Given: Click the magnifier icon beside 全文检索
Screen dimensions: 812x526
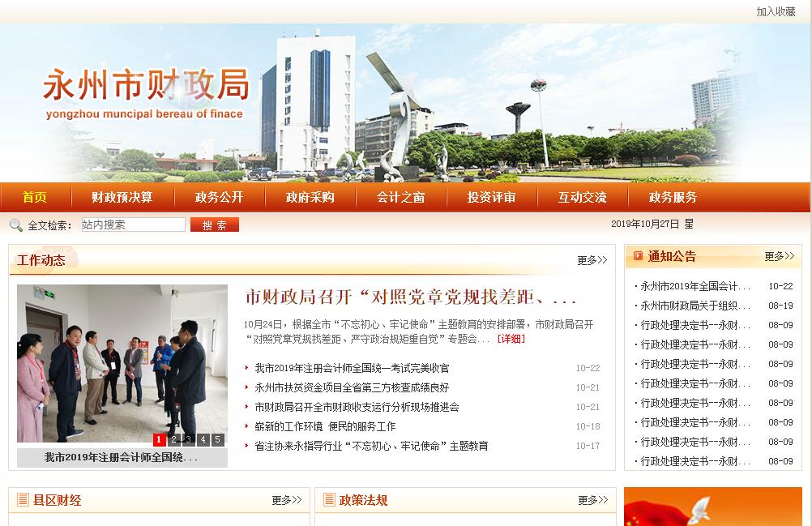Looking at the screenshot, I should pos(16,225).
